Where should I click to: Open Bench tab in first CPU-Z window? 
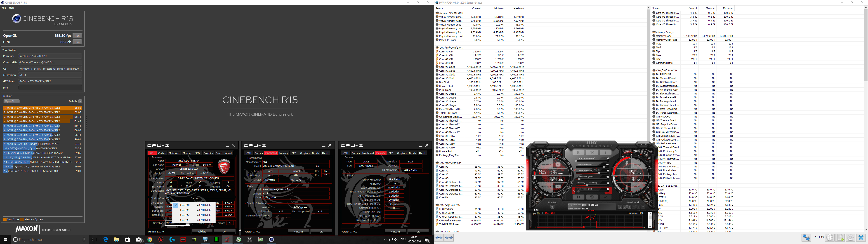tap(219, 153)
